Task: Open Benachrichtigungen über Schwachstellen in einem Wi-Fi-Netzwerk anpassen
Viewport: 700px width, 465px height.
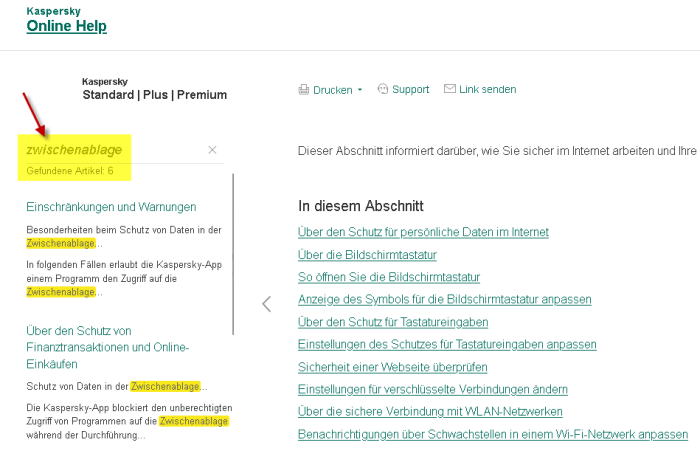Action: click(x=493, y=434)
